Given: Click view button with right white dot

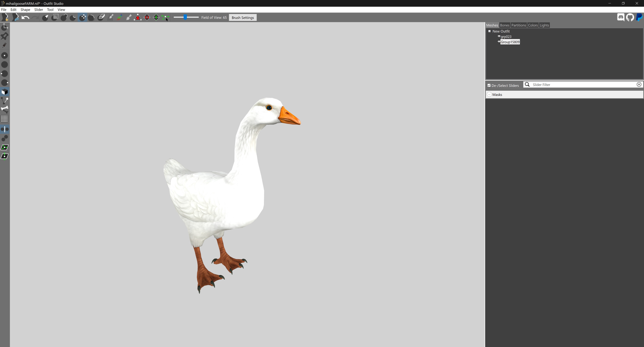Looking at the screenshot, I should click(x=5, y=83).
